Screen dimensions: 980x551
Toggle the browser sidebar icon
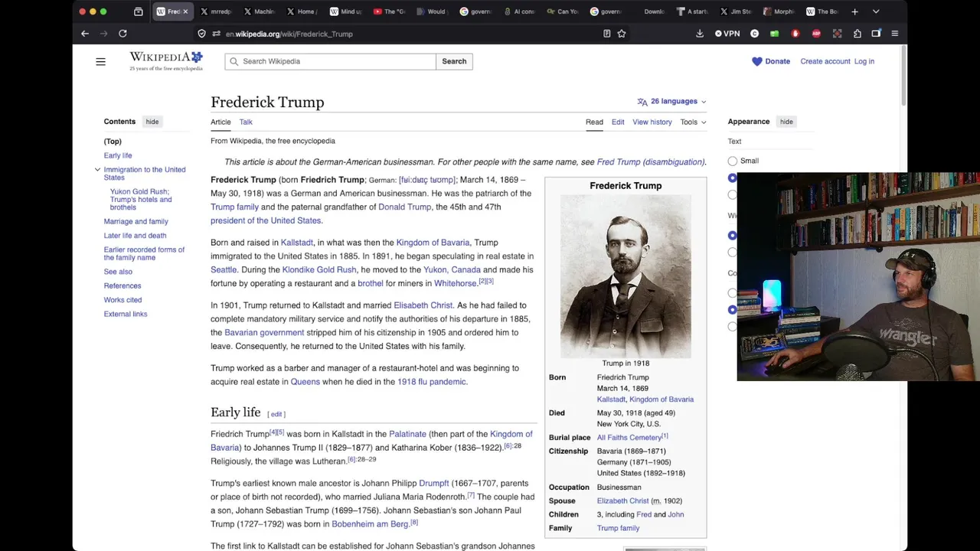click(x=876, y=34)
